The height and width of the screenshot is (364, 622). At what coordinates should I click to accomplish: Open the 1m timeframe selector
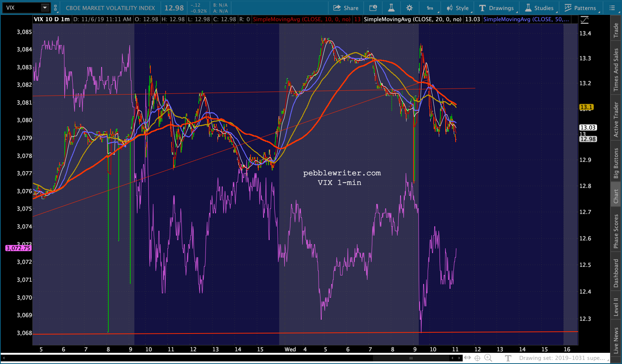430,8
